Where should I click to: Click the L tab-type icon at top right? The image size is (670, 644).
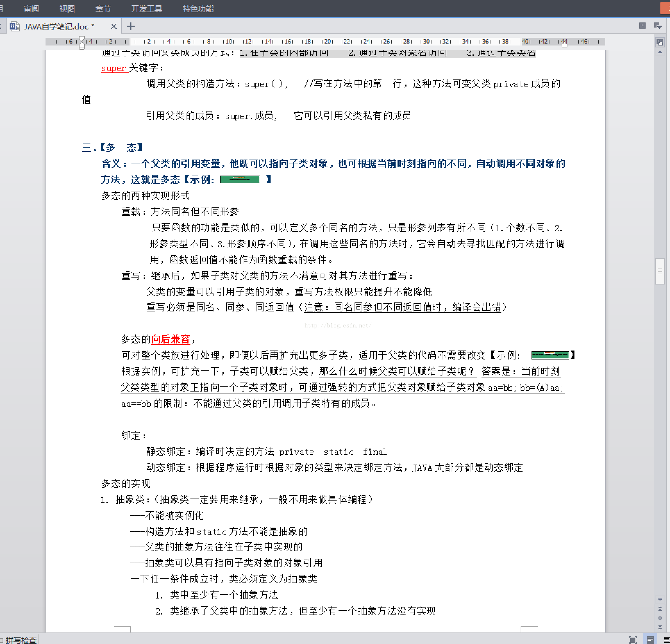pos(642,26)
